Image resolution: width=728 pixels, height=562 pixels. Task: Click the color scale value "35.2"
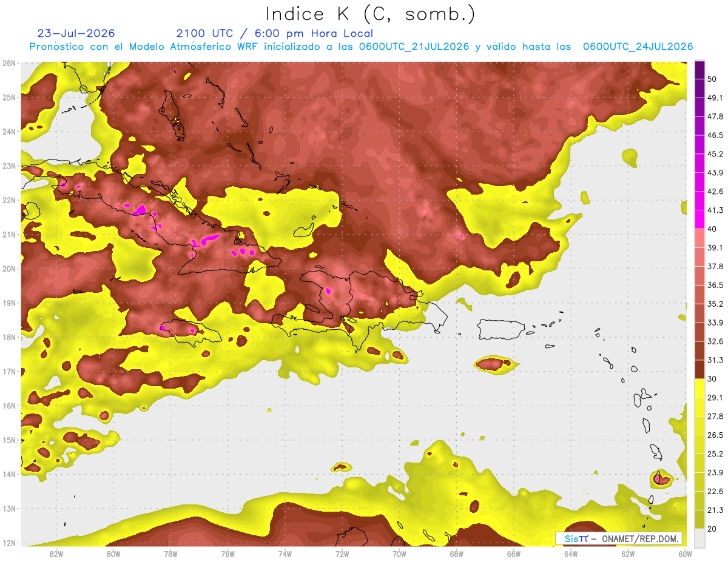click(715, 304)
